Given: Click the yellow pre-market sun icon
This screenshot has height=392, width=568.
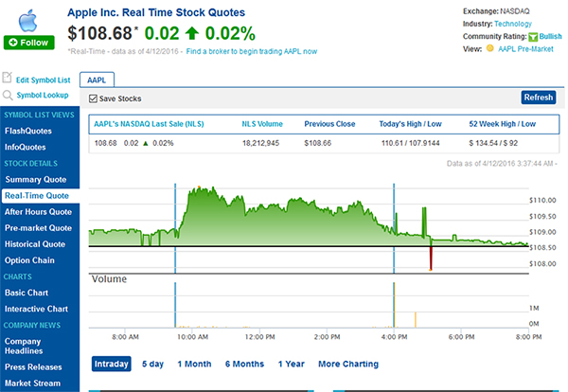Looking at the screenshot, I should [489, 48].
